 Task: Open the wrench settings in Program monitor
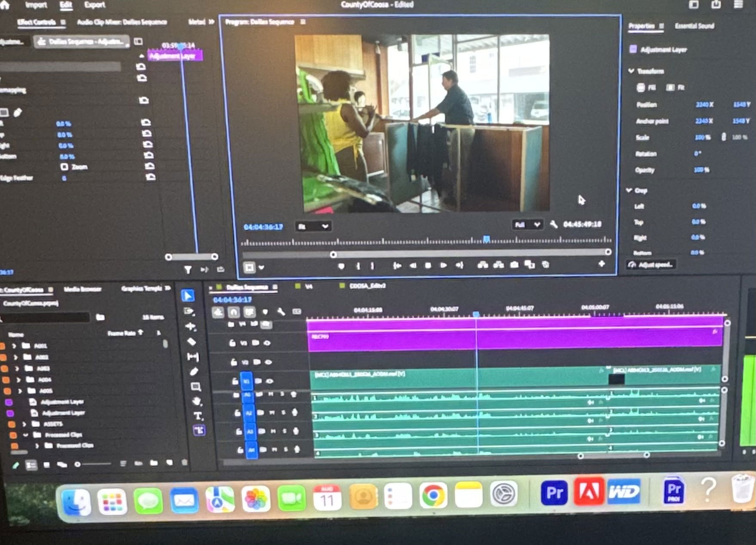pos(554,224)
